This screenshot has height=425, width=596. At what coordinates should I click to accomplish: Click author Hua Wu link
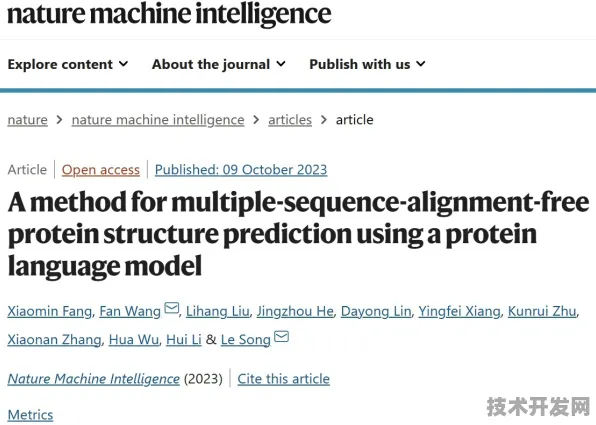pos(134,339)
